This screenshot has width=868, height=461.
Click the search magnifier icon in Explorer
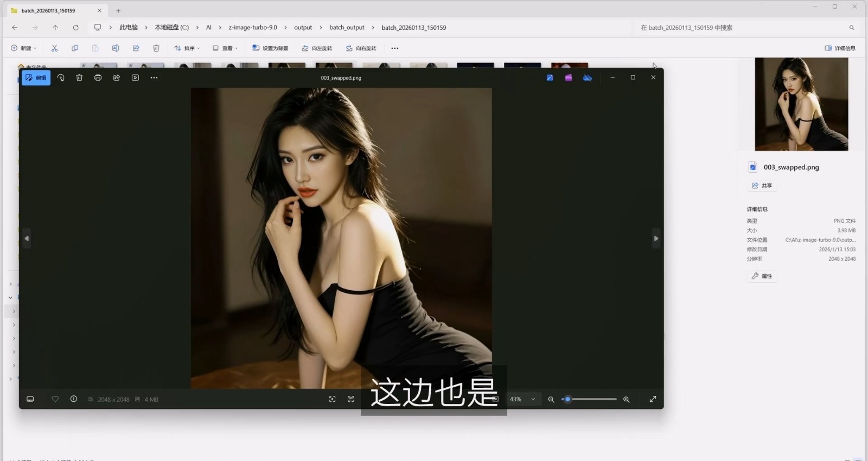click(852, 28)
